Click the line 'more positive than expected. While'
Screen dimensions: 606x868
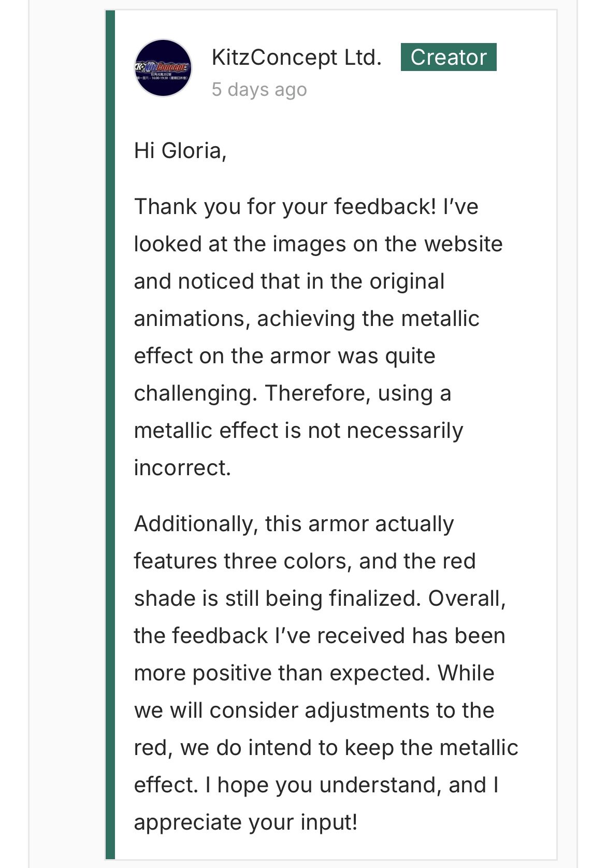coord(314,673)
